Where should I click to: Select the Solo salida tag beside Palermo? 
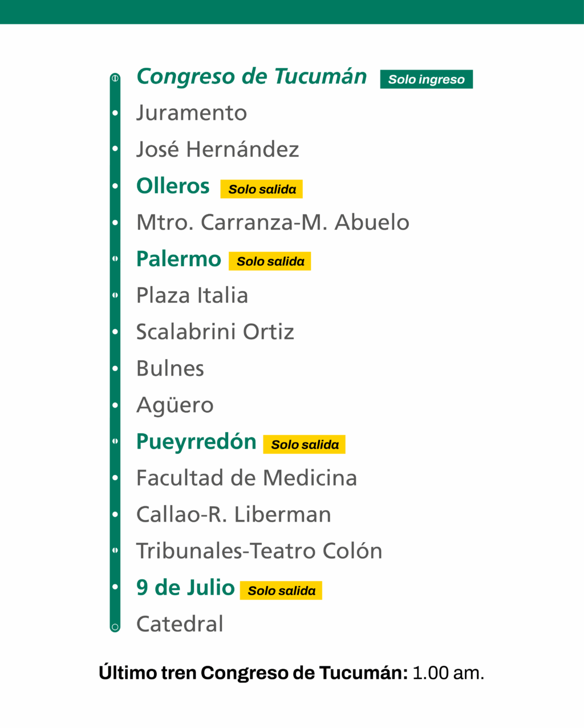[270, 261]
